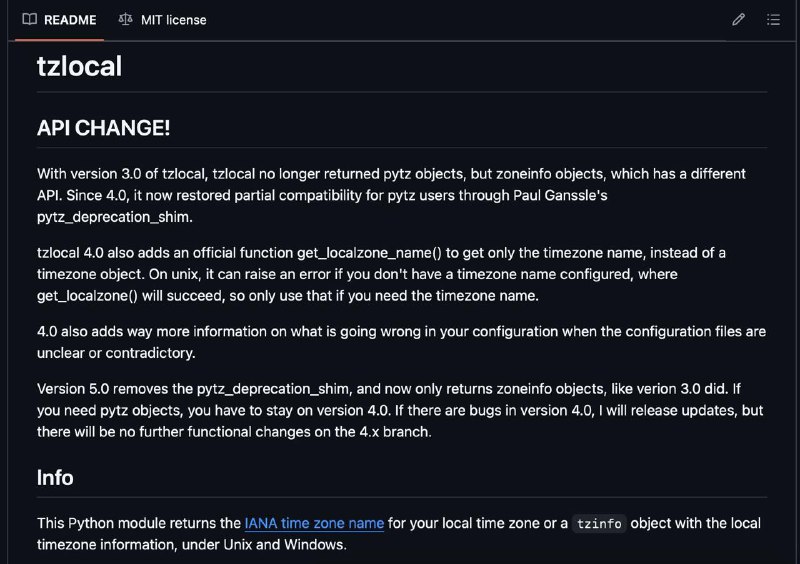The width and height of the screenshot is (800, 564).
Task: Click the paragraph starting 'With version 3.0'
Action: click(x=391, y=195)
